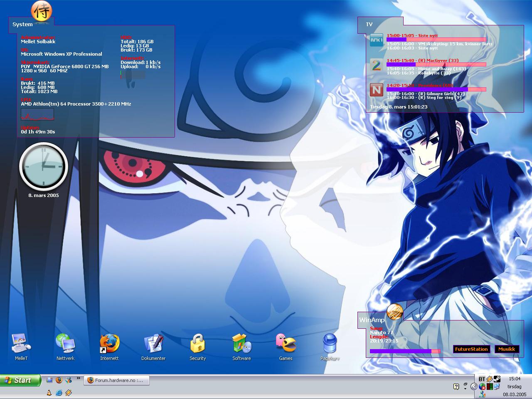
Task: Click the orange kanji Samurize logo
Action: click(x=42, y=11)
